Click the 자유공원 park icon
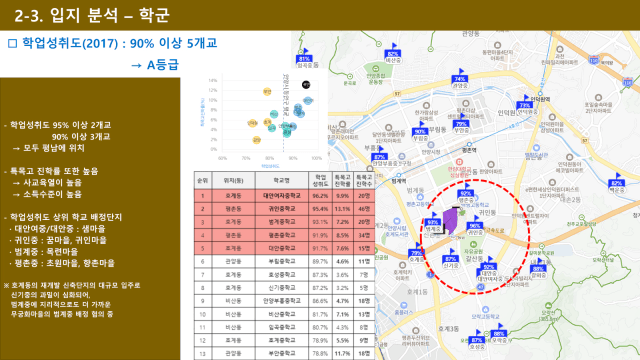Viewport: 640px width, 360px height. [x=473, y=245]
